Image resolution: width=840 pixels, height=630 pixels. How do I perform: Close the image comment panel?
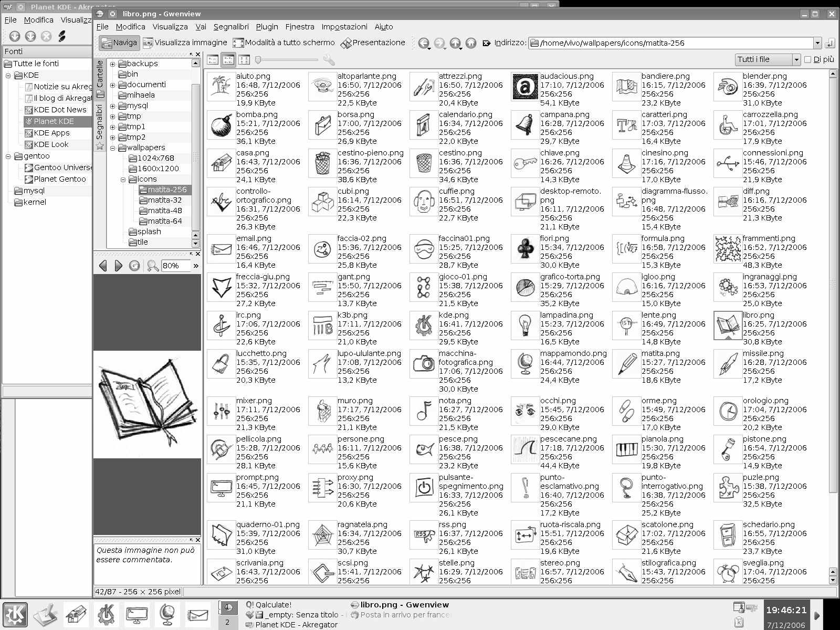pyautogui.click(x=198, y=540)
